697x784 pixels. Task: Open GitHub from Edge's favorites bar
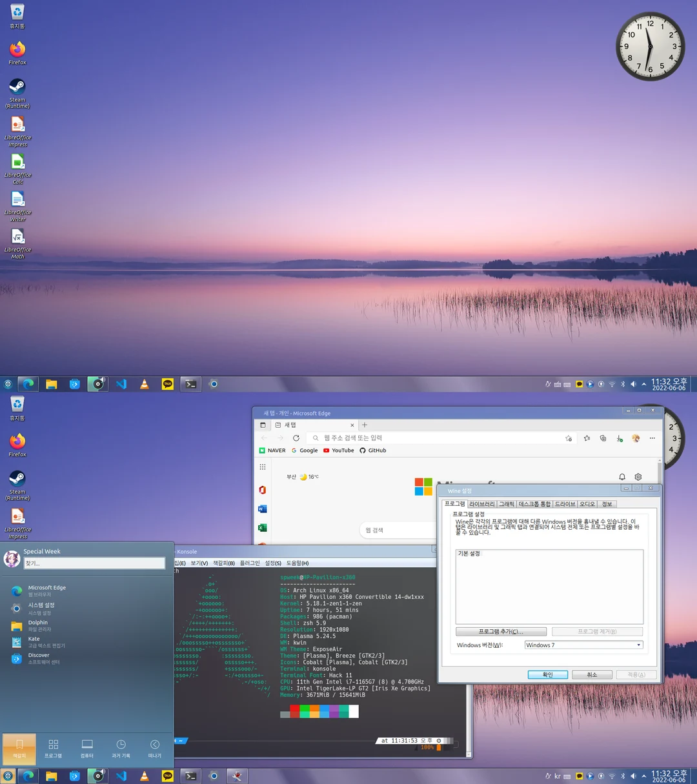(x=372, y=450)
